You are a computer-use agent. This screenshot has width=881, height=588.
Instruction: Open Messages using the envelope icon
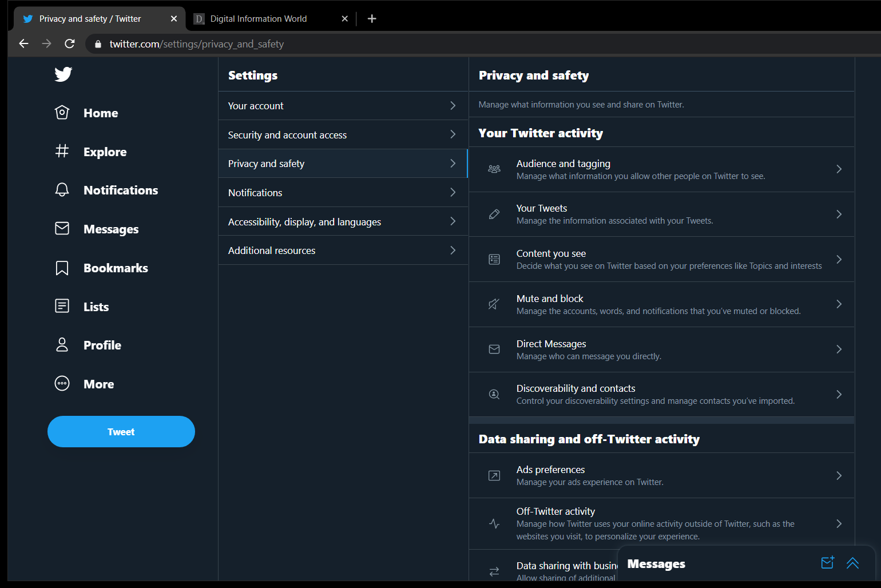[x=62, y=228]
